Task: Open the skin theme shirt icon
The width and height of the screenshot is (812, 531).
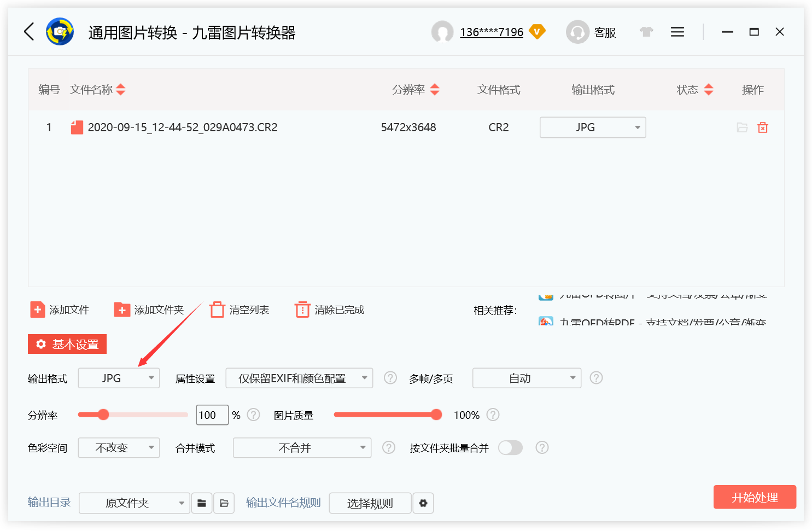Action: [646, 32]
